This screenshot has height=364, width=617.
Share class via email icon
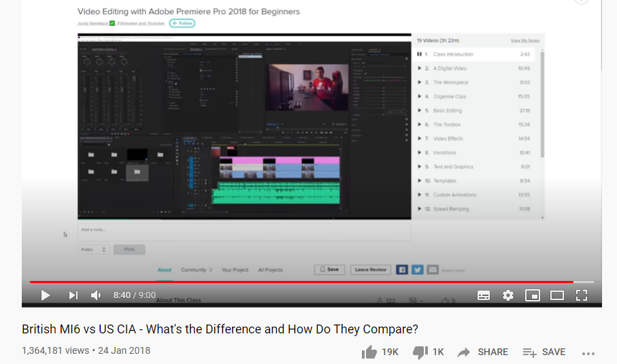433,269
